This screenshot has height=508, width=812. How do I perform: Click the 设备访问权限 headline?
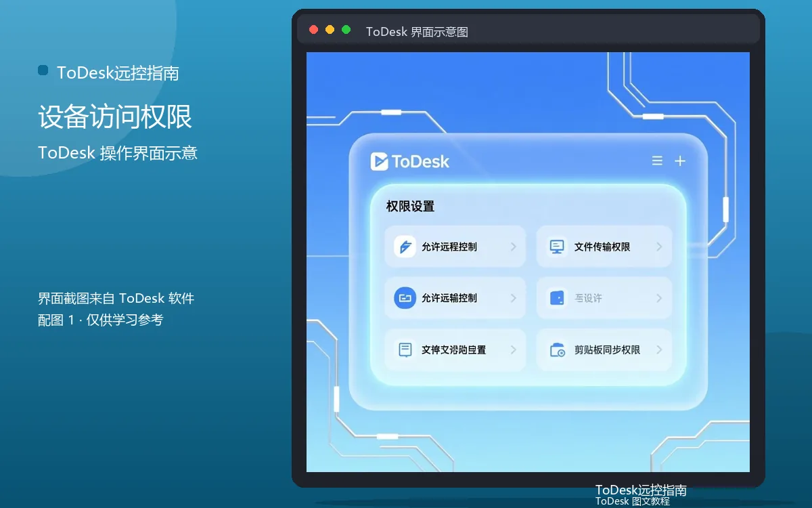[115, 117]
